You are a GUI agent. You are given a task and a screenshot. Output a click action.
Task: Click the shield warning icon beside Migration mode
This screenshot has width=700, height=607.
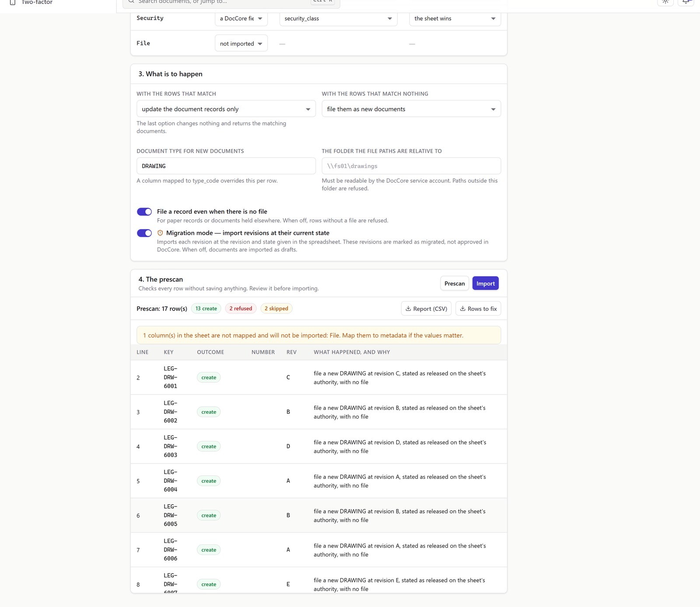pos(160,233)
